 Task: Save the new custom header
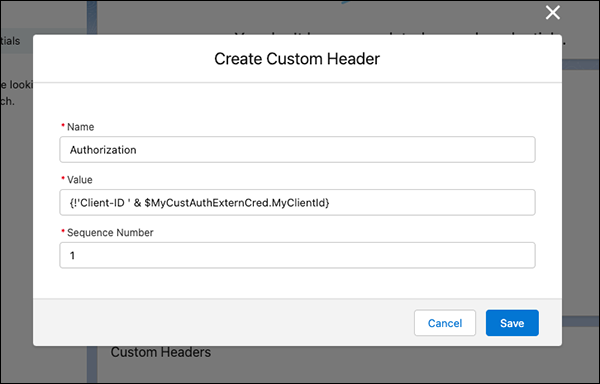512,323
